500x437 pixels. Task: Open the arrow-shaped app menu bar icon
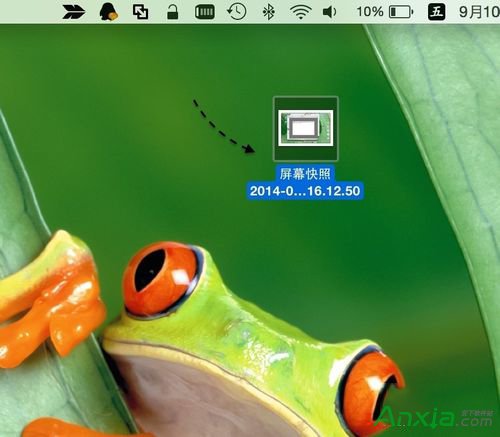(x=74, y=12)
